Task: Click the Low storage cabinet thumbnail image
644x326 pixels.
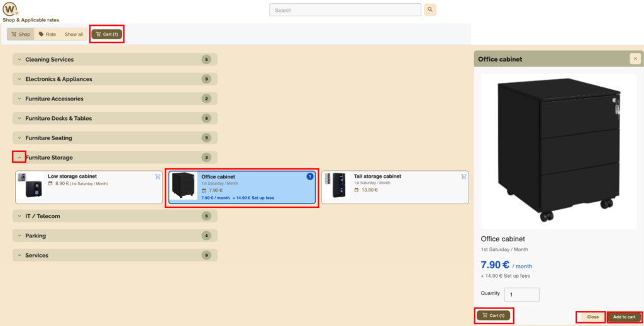Action: point(30,187)
